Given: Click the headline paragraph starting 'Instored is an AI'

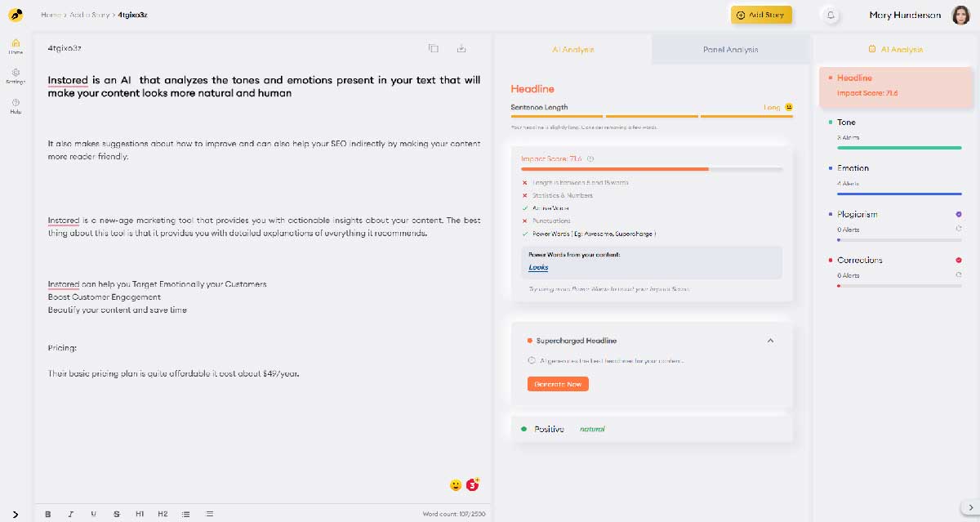Looking at the screenshot, I should click(264, 87).
